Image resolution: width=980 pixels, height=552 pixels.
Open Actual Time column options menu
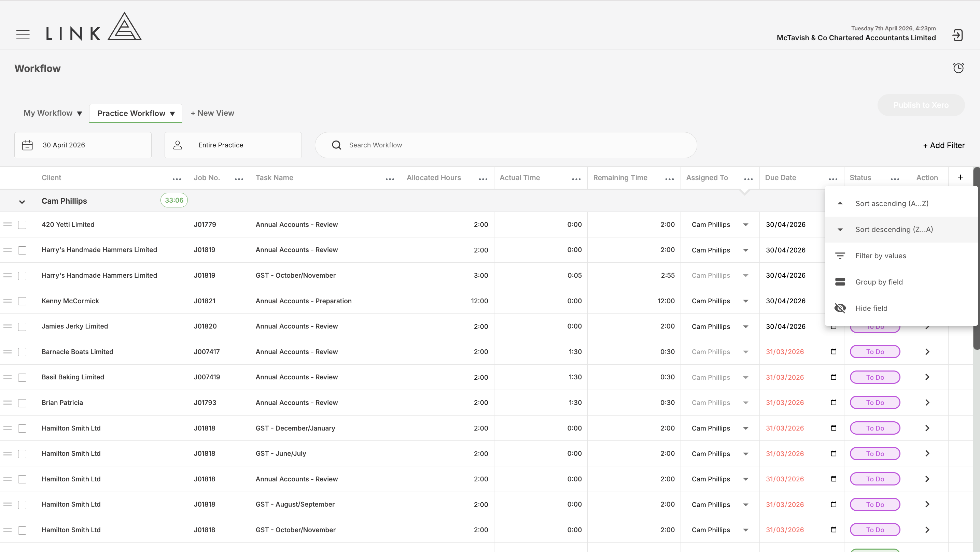tap(576, 179)
